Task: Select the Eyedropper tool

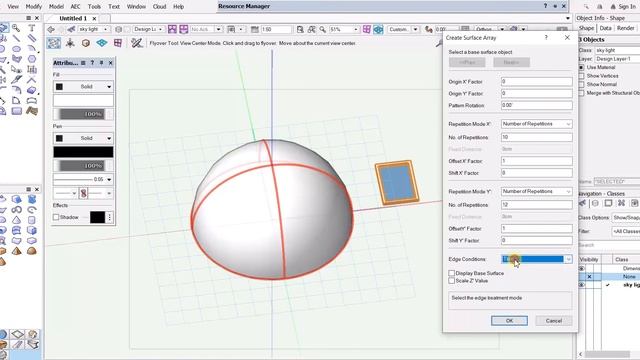Action: [16, 80]
